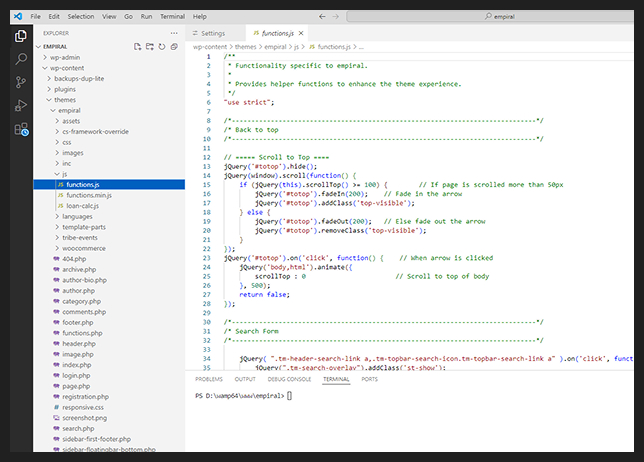Expand the plugins folder

pyautogui.click(x=65, y=89)
